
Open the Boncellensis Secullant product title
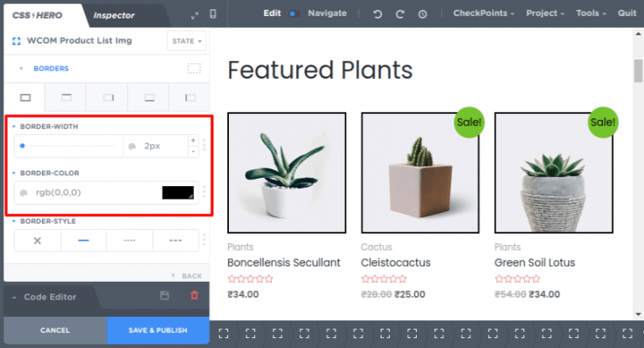[x=283, y=262]
